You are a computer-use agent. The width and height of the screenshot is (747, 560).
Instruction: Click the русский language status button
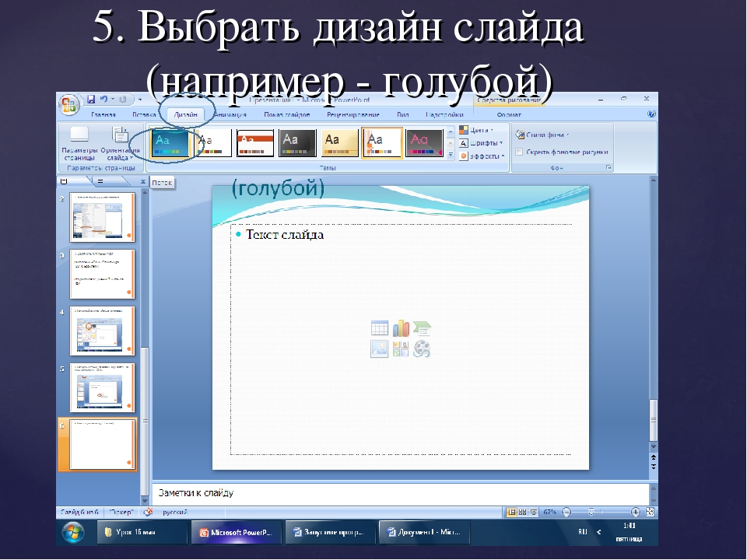tap(175, 513)
